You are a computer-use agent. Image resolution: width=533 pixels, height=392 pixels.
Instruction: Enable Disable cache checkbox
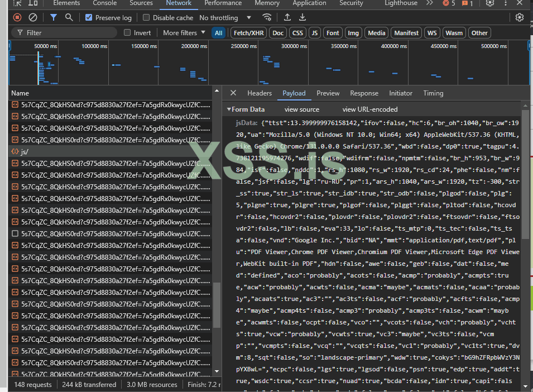[147, 18]
